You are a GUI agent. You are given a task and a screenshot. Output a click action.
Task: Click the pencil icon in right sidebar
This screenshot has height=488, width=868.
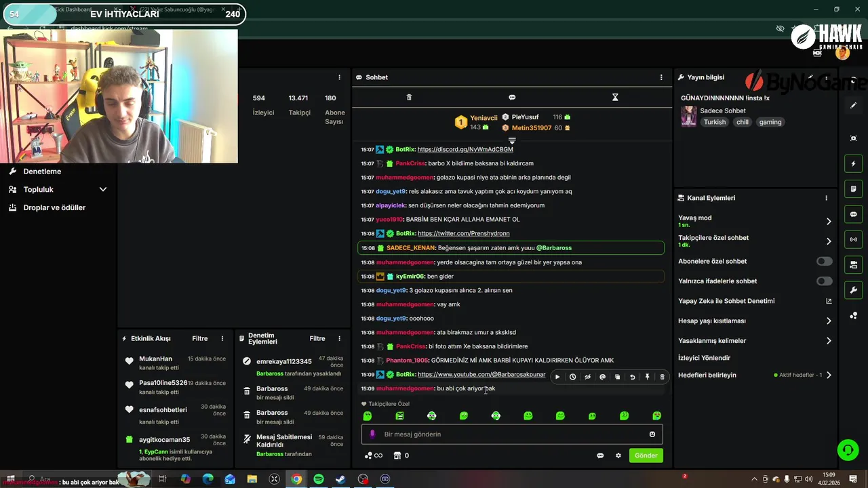tap(853, 106)
